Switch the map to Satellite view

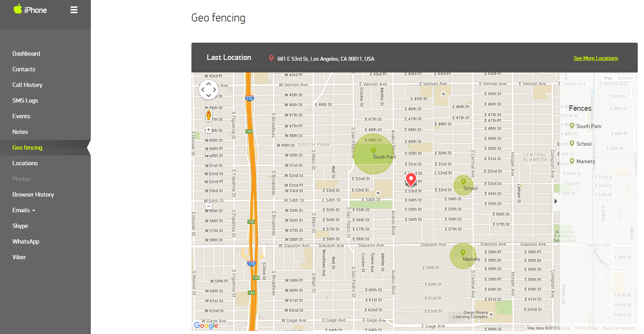[625, 78]
